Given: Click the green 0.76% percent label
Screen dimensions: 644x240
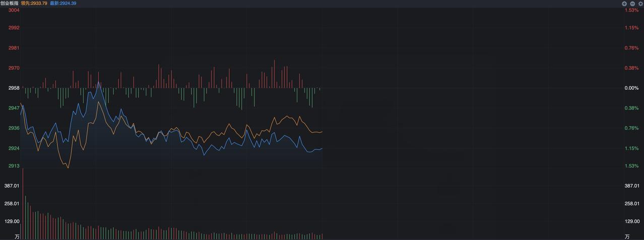Looking at the screenshot, I should click(631, 128).
